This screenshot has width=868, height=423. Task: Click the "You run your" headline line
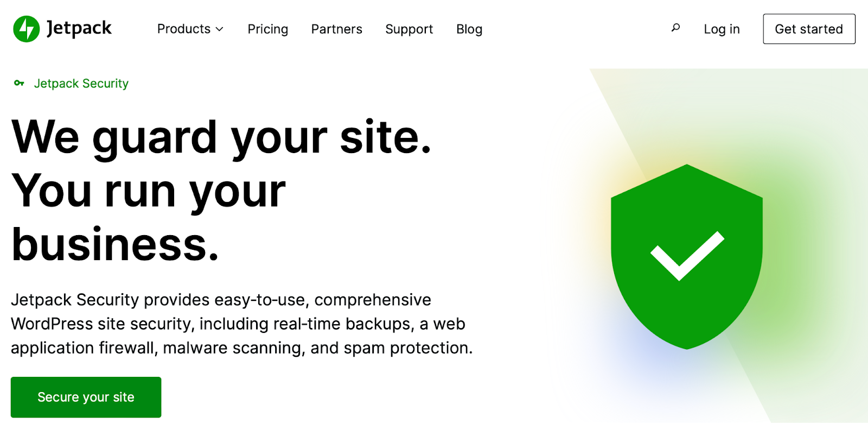[149, 191]
